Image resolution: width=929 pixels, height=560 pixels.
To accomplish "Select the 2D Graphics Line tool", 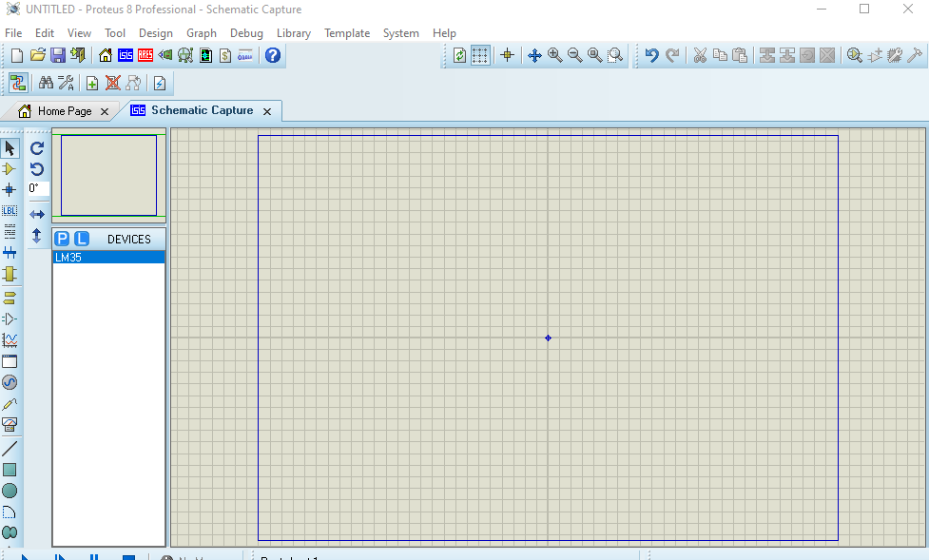I will (10, 449).
